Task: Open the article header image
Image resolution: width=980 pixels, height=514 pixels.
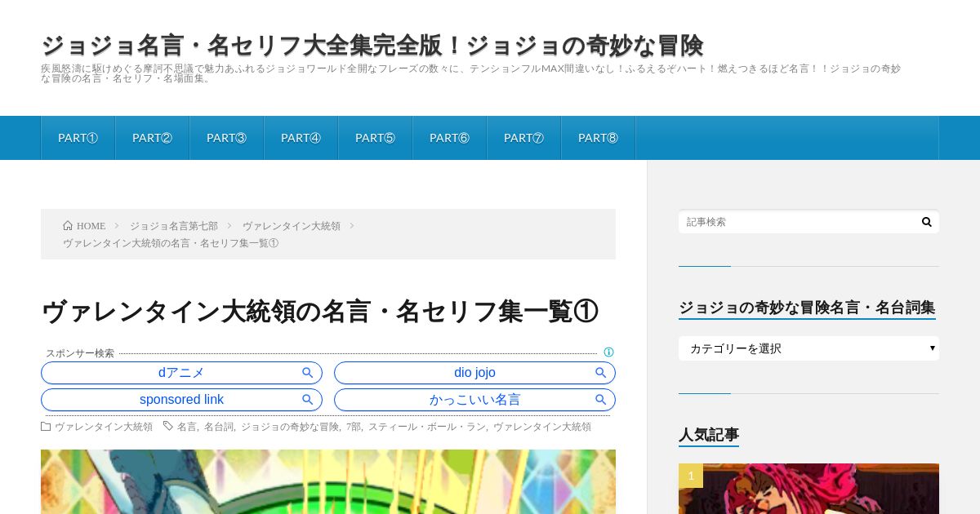Action: [x=328, y=481]
